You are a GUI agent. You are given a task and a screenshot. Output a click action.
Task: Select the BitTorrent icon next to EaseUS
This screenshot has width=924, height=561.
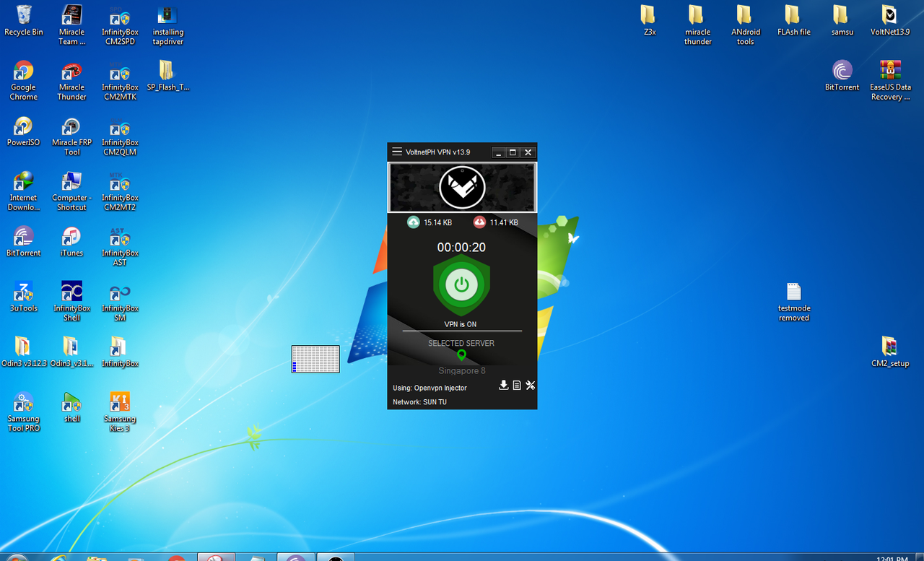(842, 75)
